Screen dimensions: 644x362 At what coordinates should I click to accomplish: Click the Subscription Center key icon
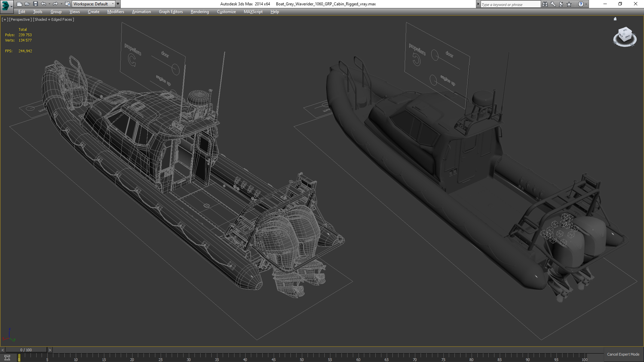pos(553,4)
